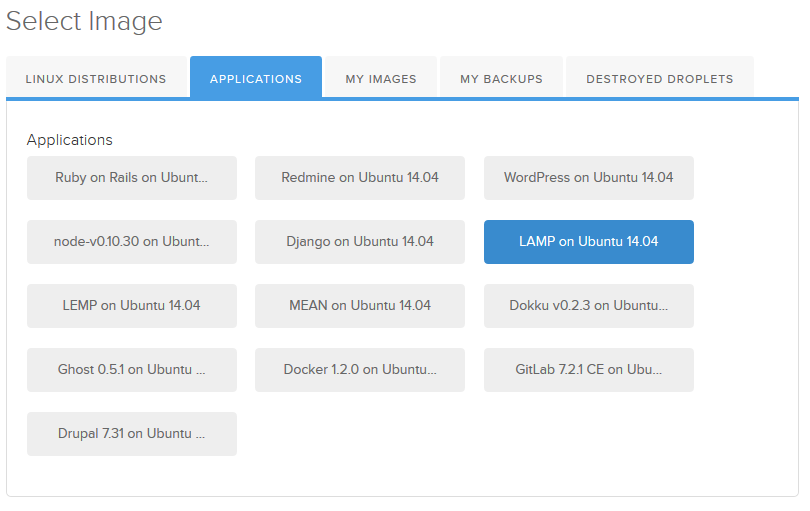Pick the Drupal 7.31 image
810x511 pixels.
[132, 434]
